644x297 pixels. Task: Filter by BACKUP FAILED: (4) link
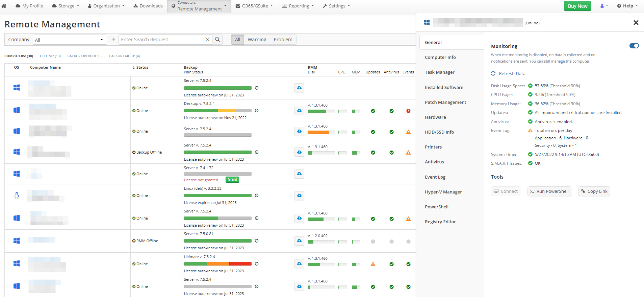[124, 56]
